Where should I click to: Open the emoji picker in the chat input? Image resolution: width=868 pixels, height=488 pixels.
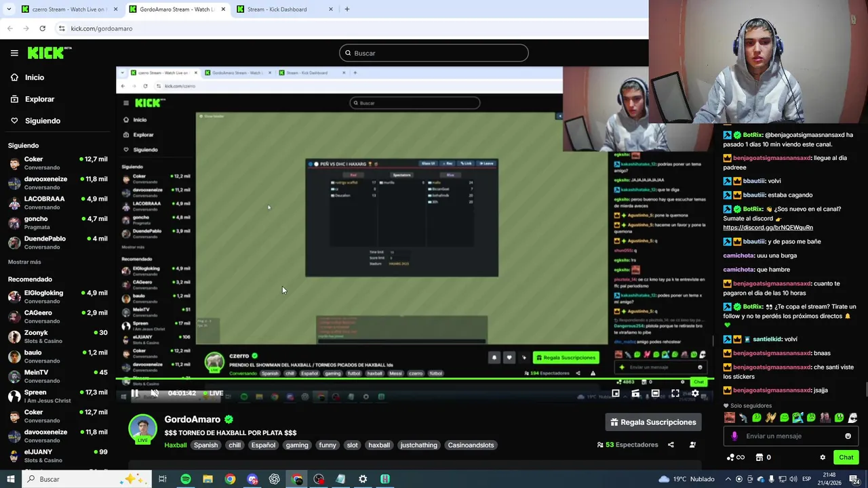[848, 436]
